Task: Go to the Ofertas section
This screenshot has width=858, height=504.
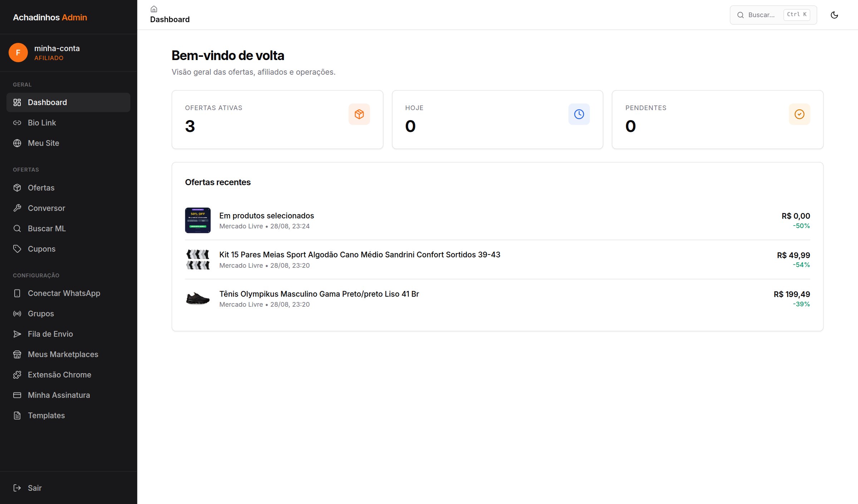Action: [x=68, y=188]
